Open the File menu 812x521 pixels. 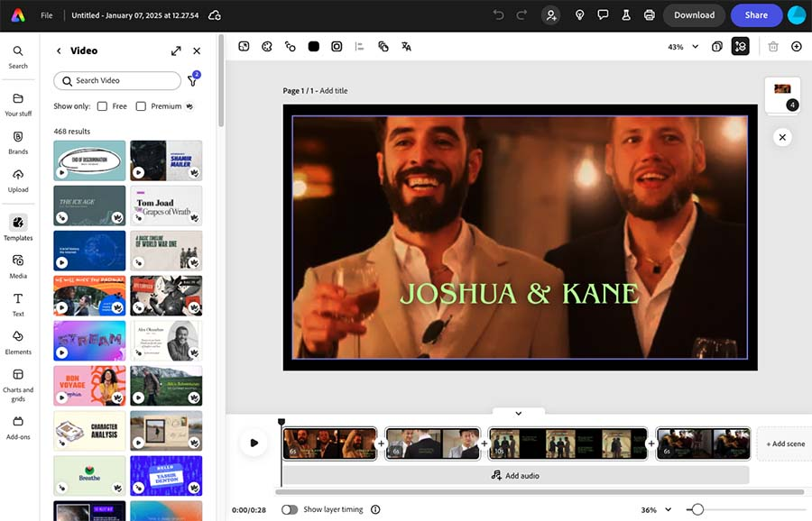tap(46, 14)
